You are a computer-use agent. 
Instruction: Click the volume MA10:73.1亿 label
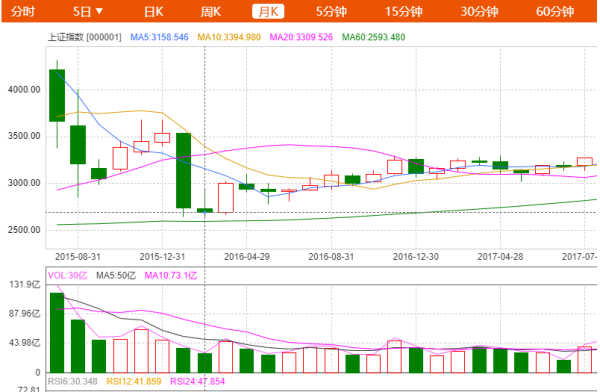click(171, 275)
